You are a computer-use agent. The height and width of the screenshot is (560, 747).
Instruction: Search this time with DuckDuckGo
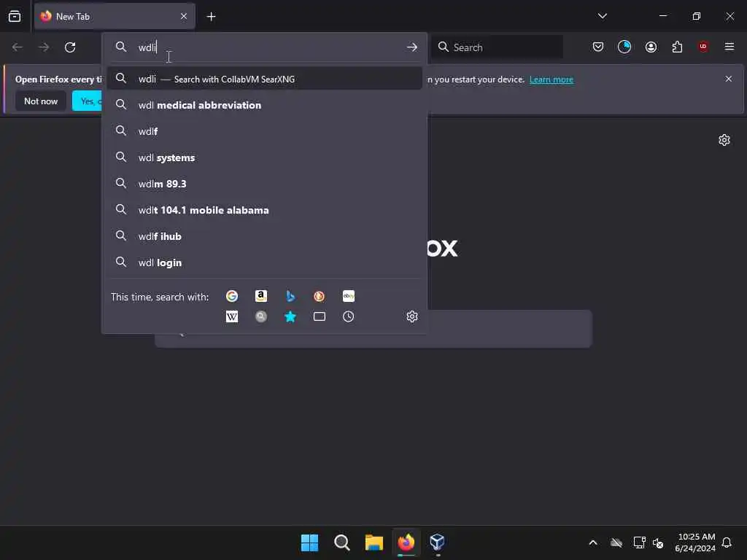(x=320, y=296)
